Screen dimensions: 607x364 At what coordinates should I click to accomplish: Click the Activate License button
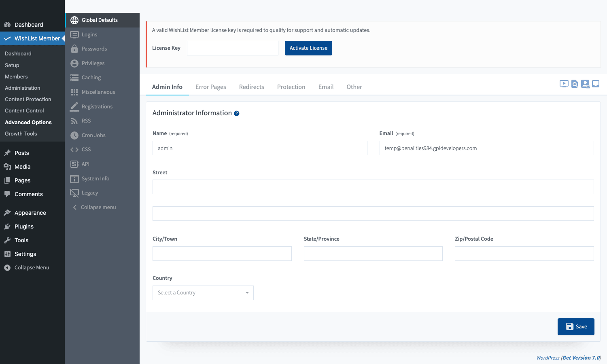308,48
